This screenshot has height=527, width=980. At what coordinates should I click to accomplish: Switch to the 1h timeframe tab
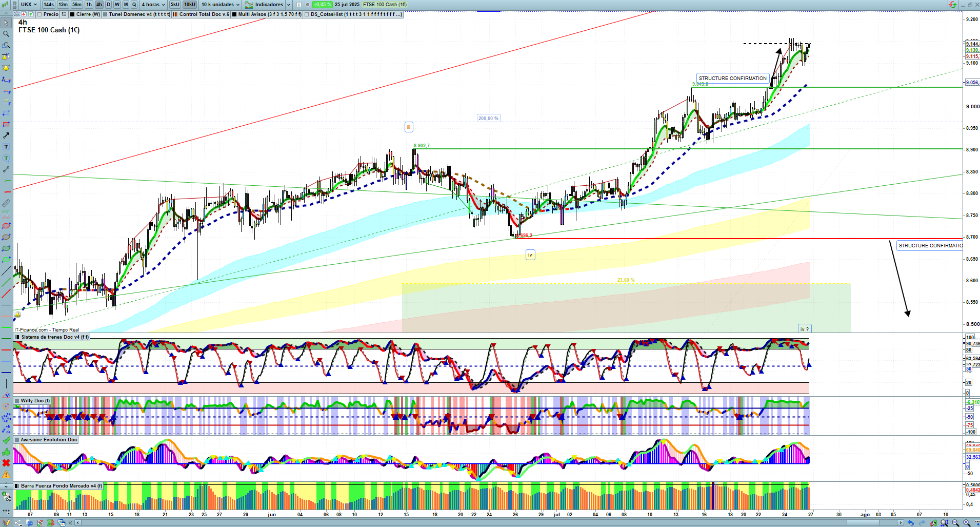89,5
